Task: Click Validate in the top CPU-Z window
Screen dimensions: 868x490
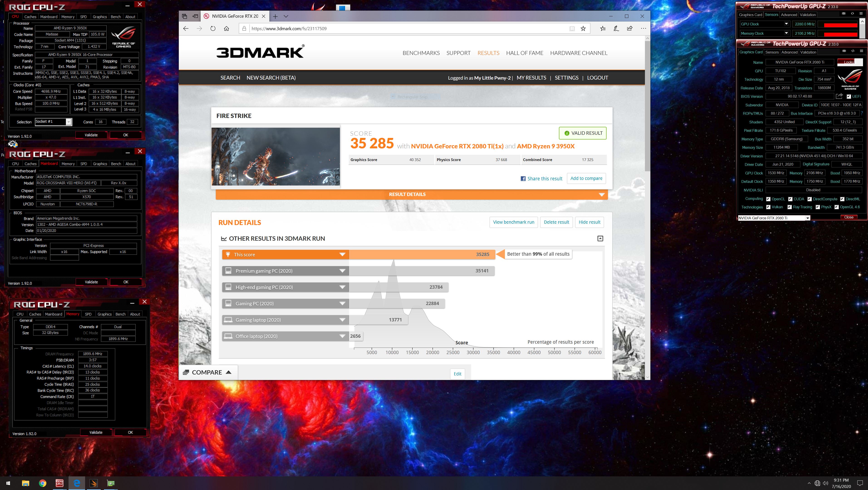Action: click(91, 135)
